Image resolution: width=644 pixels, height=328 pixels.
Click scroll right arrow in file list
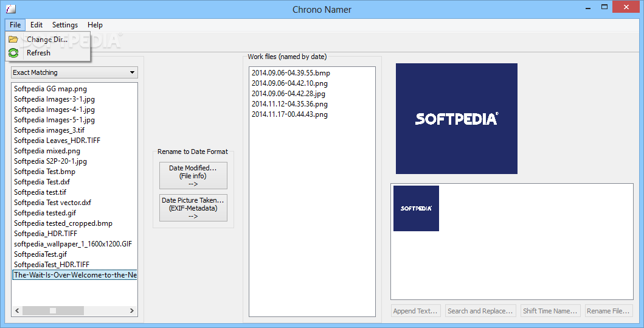[x=132, y=311]
